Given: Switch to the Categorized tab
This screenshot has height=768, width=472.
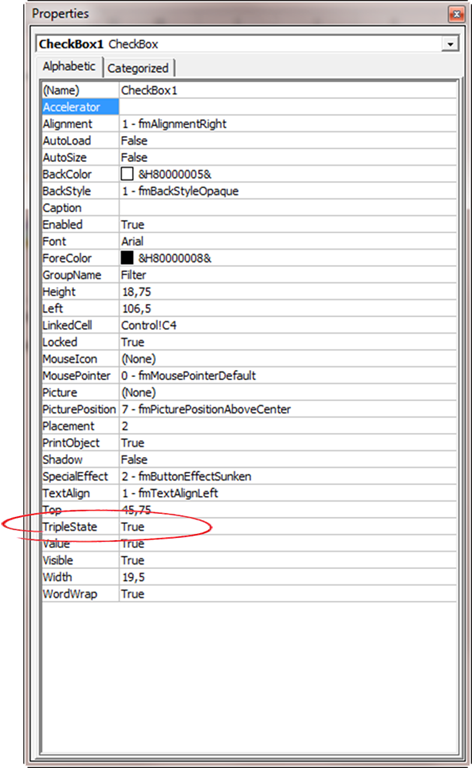Looking at the screenshot, I should [138, 68].
